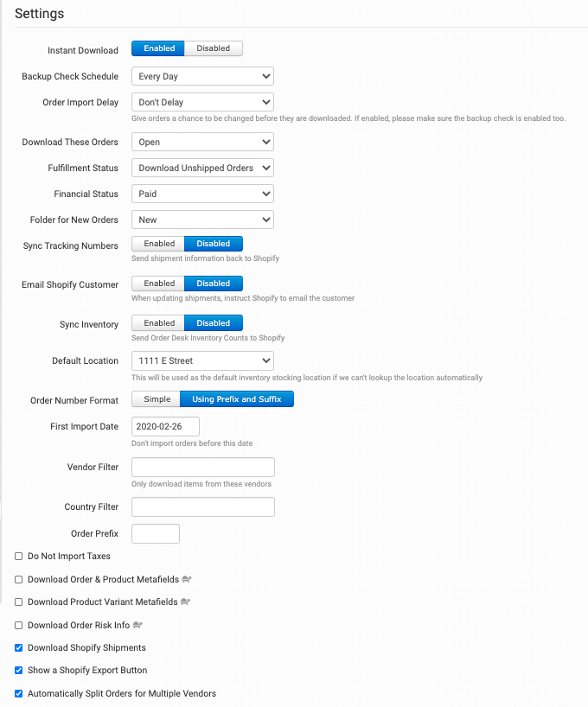The height and width of the screenshot is (707, 588).
Task: Enable Sync Tracking Numbers
Action: click(157, 244)
